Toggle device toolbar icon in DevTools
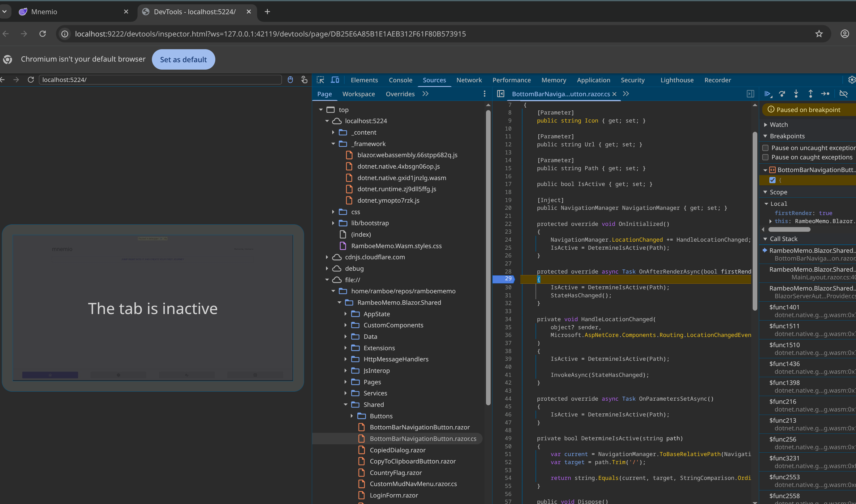856x504 pixels. (335, 80)
